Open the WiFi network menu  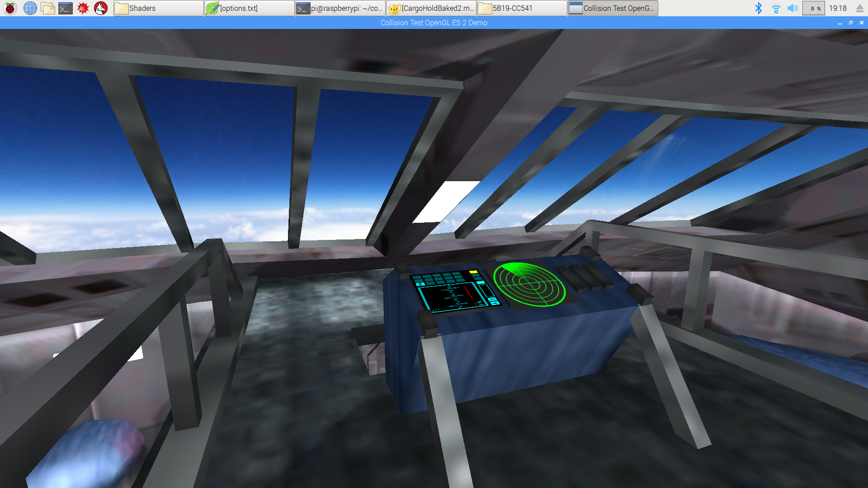(x=776, y=8)
